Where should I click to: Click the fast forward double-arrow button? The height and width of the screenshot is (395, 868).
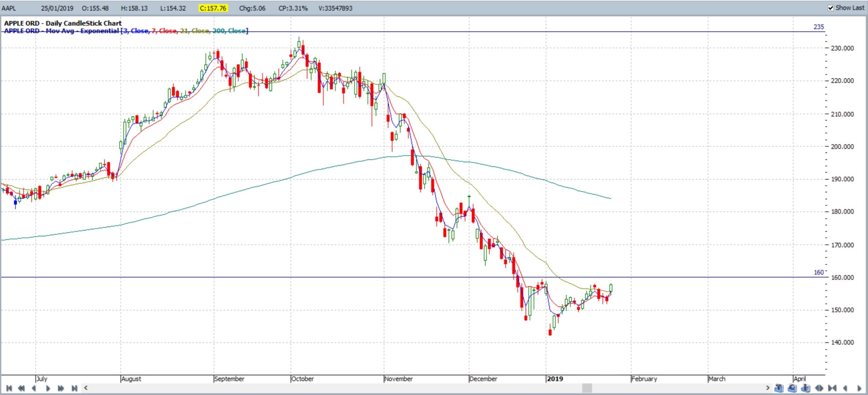61,388
